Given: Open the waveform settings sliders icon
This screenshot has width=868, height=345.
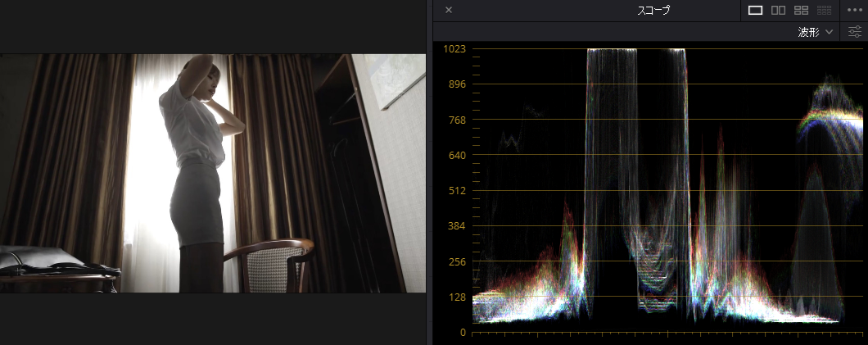Looking at the screenshot, I should (x=855, y=32).
